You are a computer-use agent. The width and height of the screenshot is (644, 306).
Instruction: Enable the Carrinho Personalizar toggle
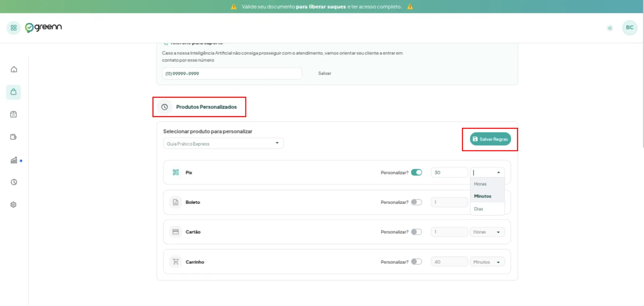click(x=417, y=262)
